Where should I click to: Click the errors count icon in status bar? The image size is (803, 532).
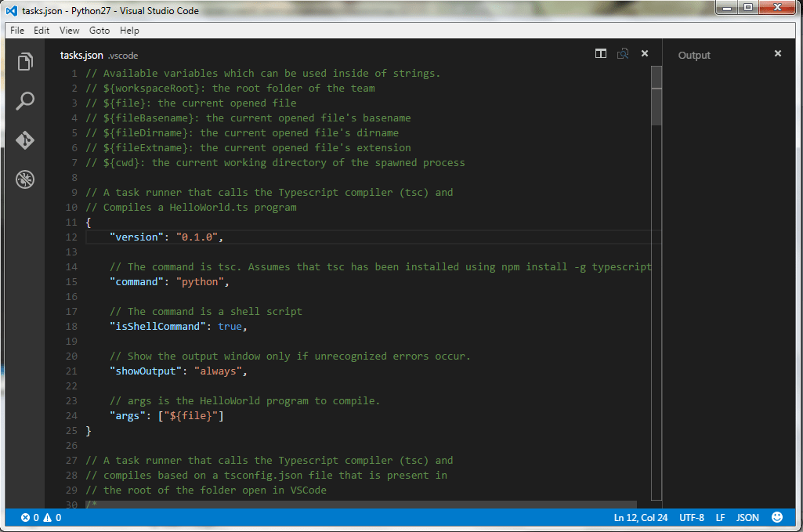25,518
